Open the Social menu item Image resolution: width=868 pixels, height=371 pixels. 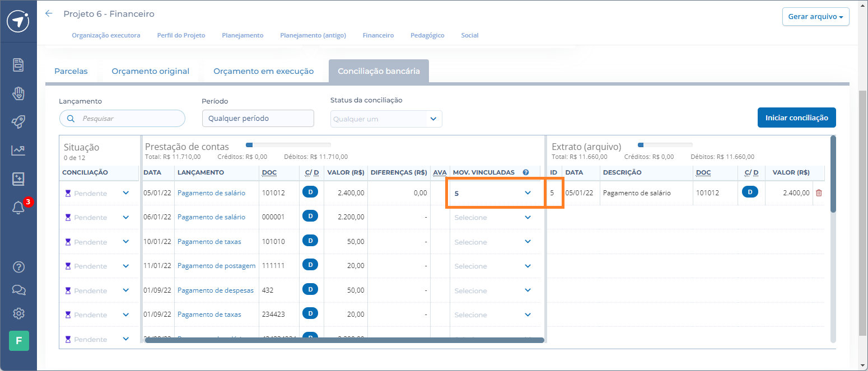pos(470,35)
